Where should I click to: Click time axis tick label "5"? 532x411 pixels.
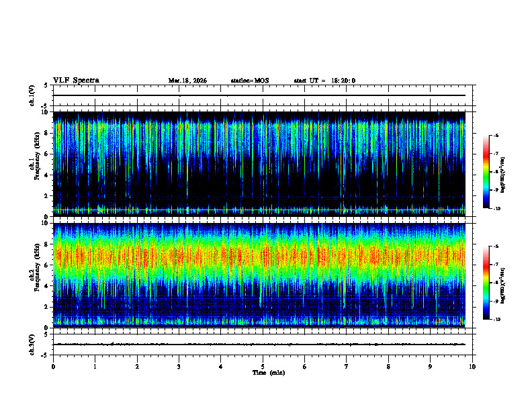(x=263, y=367)
